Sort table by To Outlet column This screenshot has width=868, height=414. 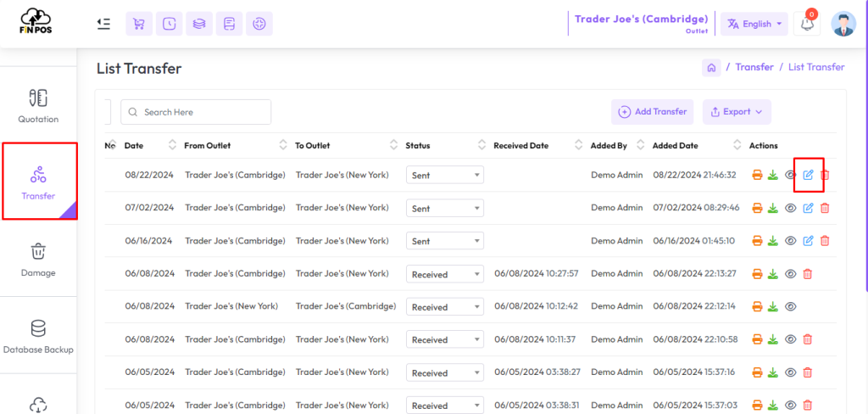pos(394,145)
